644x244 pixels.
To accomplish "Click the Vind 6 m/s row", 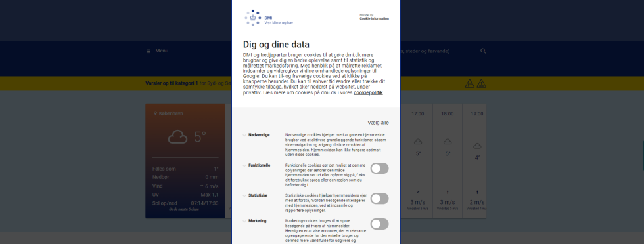I will tap(185, 186).
